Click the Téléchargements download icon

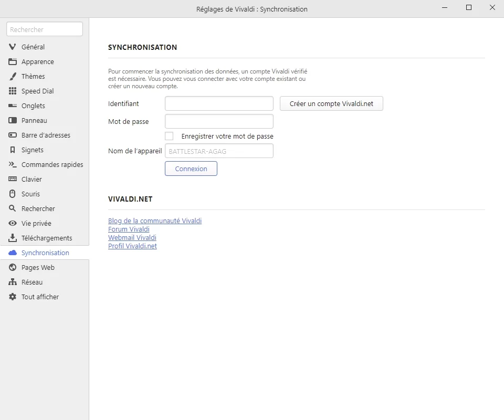tap(12, 238)
